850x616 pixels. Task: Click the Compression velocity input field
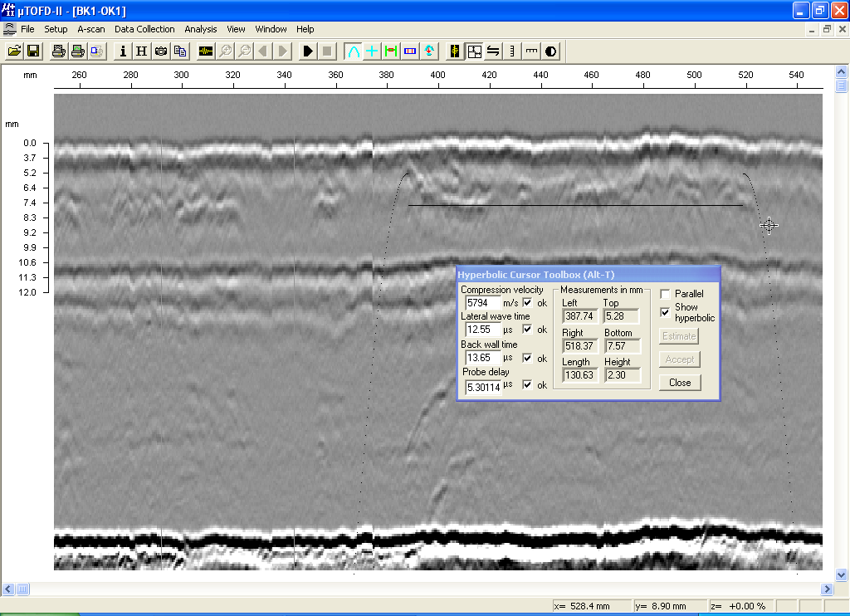(x=482, y=303)
